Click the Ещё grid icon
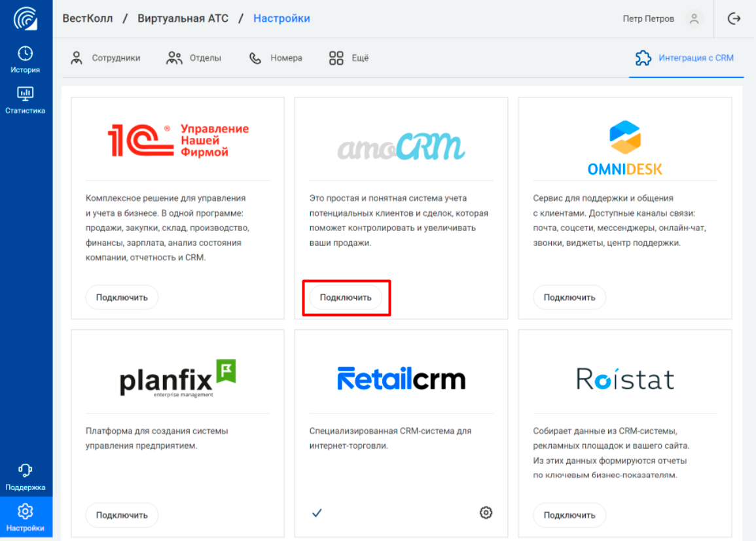The image size is (756, 541). (336, 58)
